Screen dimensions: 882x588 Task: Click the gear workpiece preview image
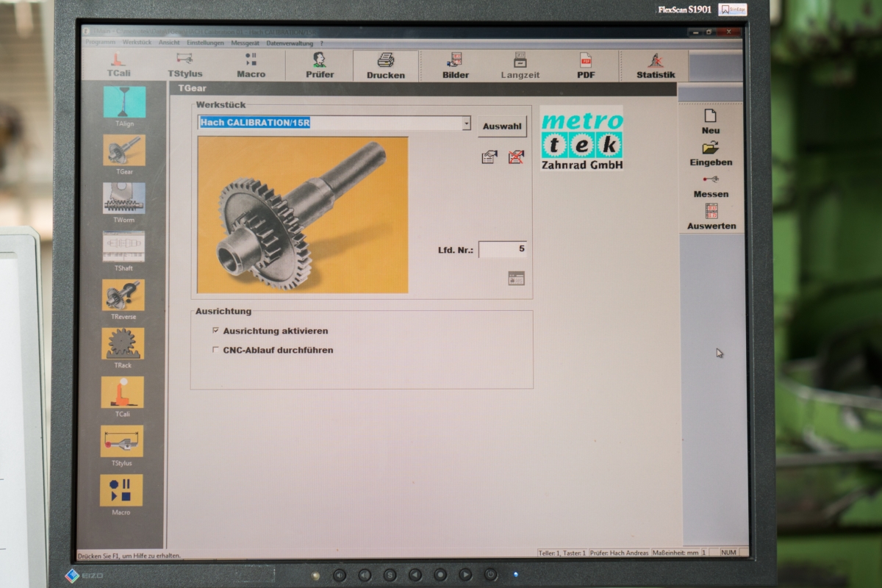[303, 215]
